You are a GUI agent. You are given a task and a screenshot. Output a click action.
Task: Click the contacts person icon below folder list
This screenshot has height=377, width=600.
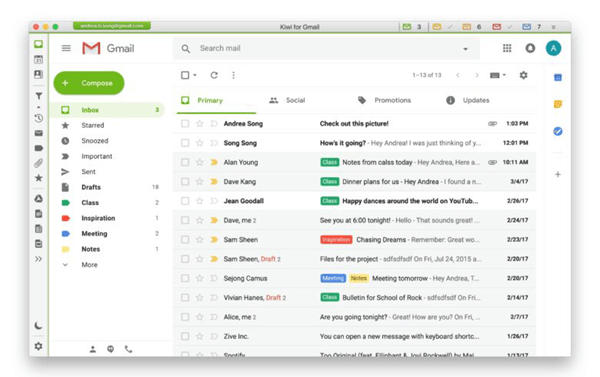point(93,349)
